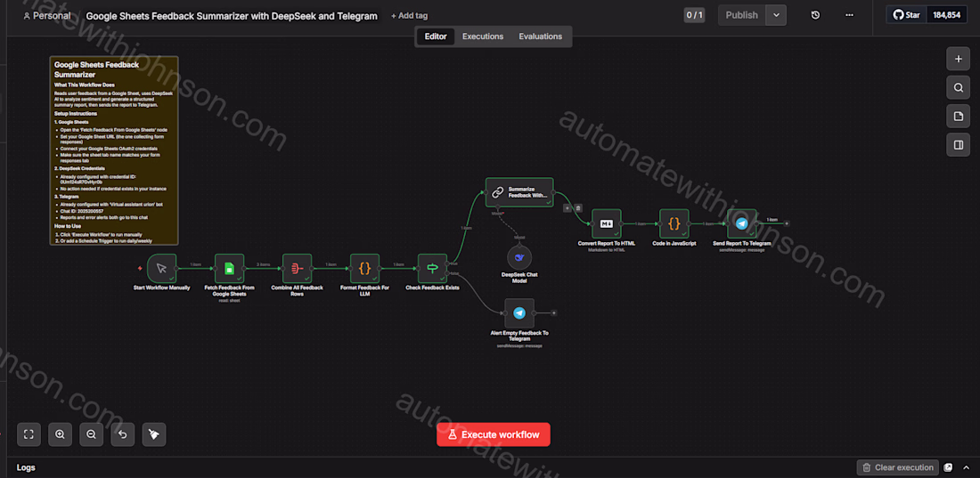
Task: Expand the Publish dropdown arrow
Action: coord(776,15)
